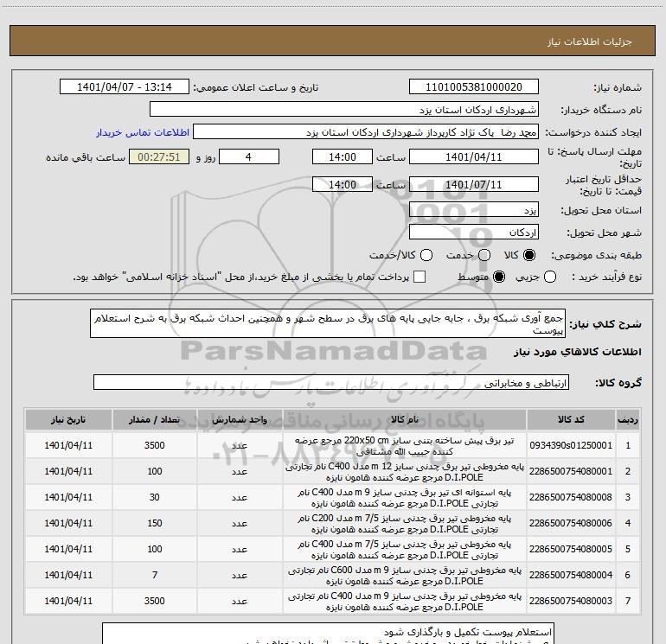
Task: Click the کد کالا column header
Action: [x=571, y=419]
